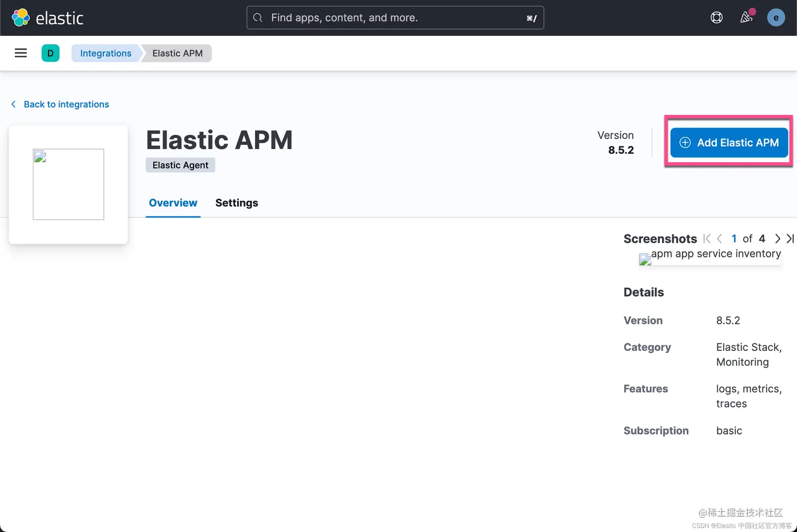
Task: Click the 'basic' subscription value
Action: [x=729, y=430]
